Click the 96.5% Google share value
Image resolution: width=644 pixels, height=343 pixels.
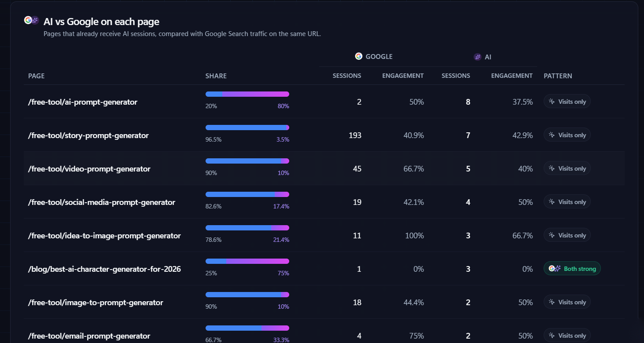(x=213, y=139)
